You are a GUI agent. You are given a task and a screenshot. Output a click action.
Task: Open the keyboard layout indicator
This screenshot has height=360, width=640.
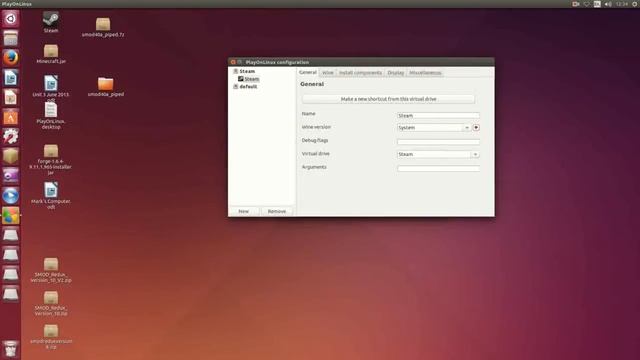point(597,4)
